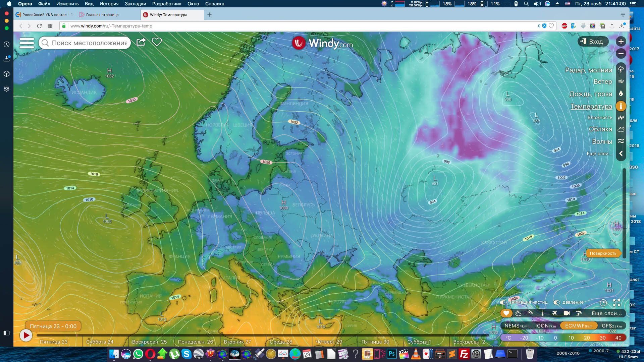Select the clouds layer icon

point(621,129)
